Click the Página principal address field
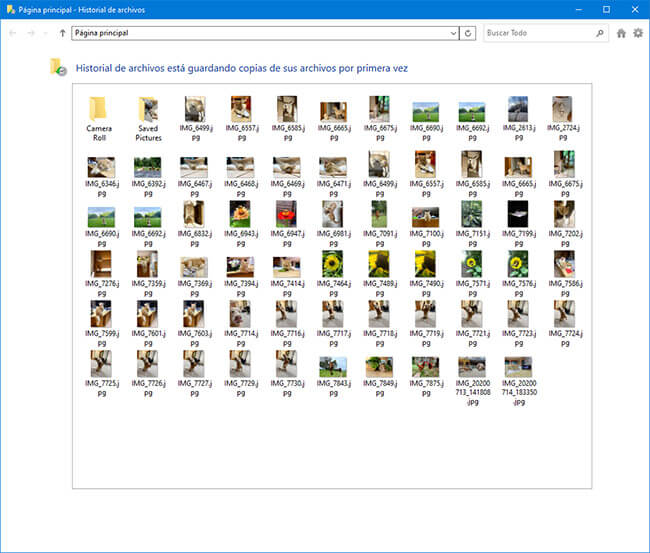The image size is (650, 553). tap(260, 33)
